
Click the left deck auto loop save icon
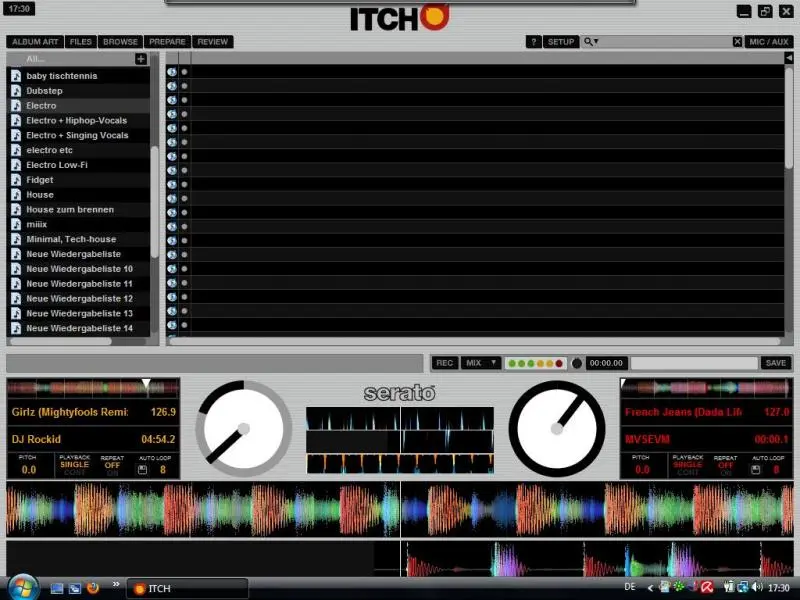(x=143, y=469)
